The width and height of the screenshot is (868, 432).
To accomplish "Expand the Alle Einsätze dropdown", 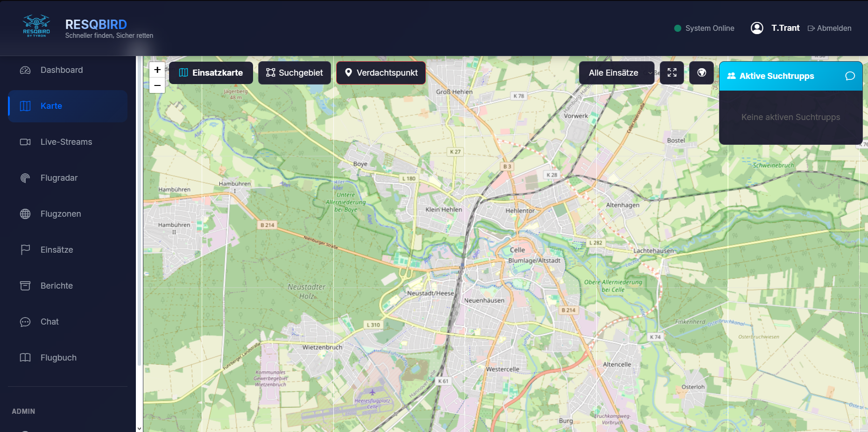I will (x=616, y=73).
